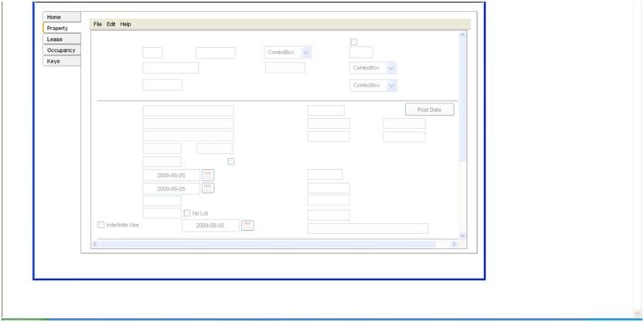Click the form's vertical scrollbar down arrow
Viewport: 644px width, 322px height.
462,236
